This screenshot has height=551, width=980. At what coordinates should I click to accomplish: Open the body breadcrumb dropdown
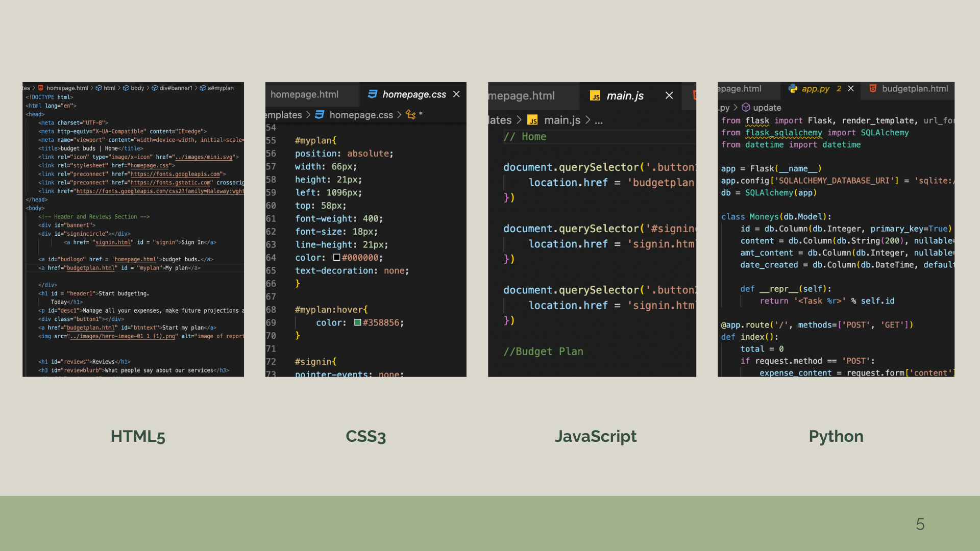[137, 88]
